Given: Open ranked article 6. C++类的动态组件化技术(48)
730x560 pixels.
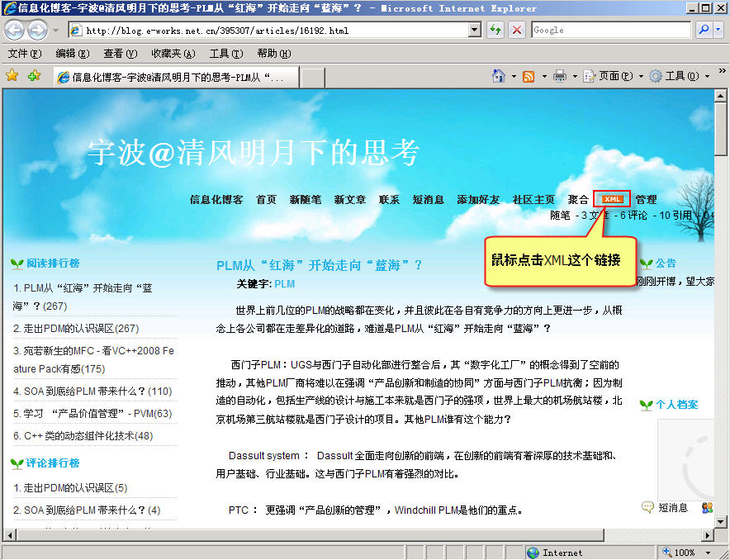Looking at the screenshot, I should click(x=83, y=436).
